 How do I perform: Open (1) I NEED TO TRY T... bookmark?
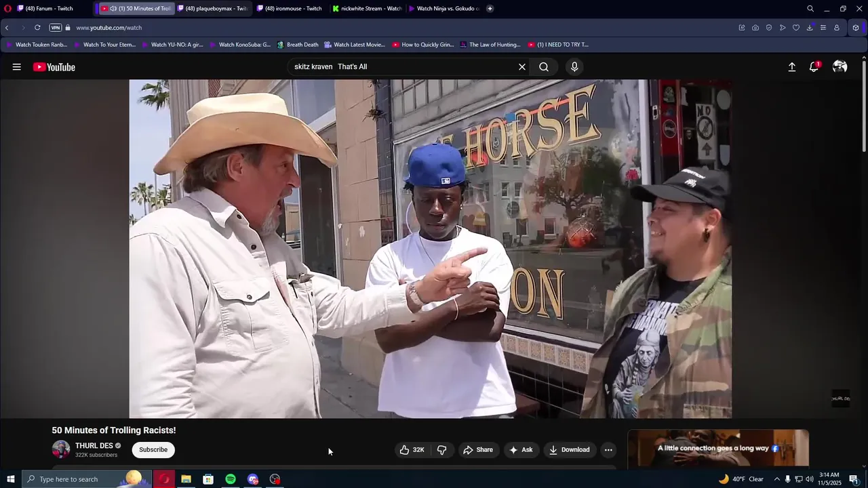pos(557,45)
